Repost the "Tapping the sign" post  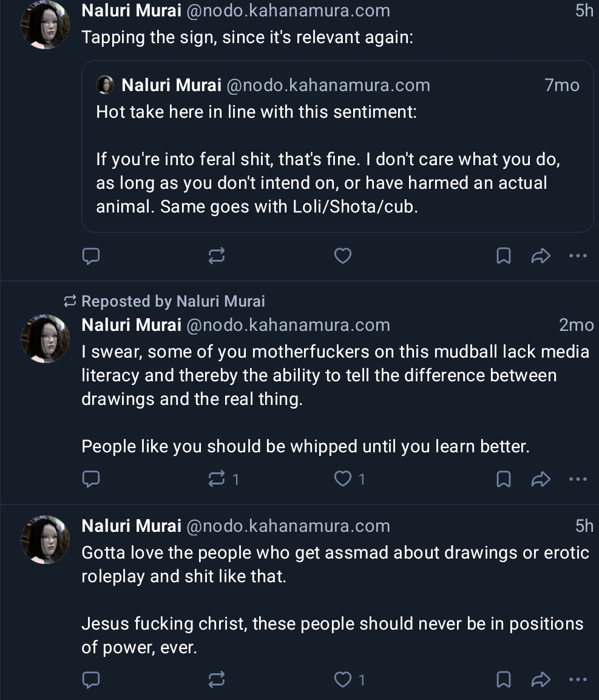(217, 256)
